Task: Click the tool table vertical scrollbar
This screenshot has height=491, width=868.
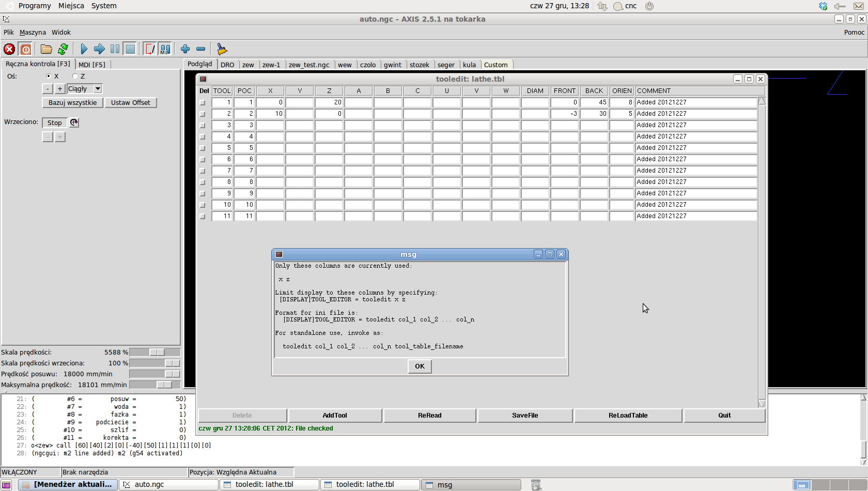Action: click(x=762, y=252)
